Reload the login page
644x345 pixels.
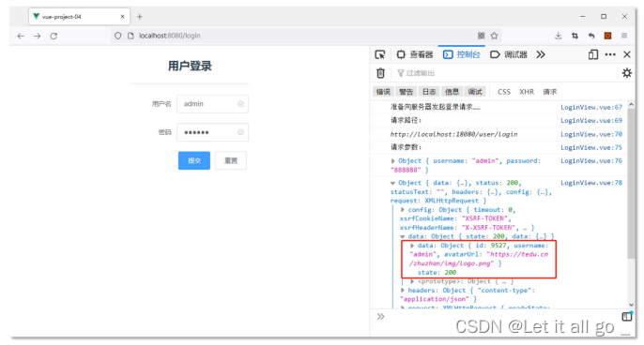tap(54, 37)
